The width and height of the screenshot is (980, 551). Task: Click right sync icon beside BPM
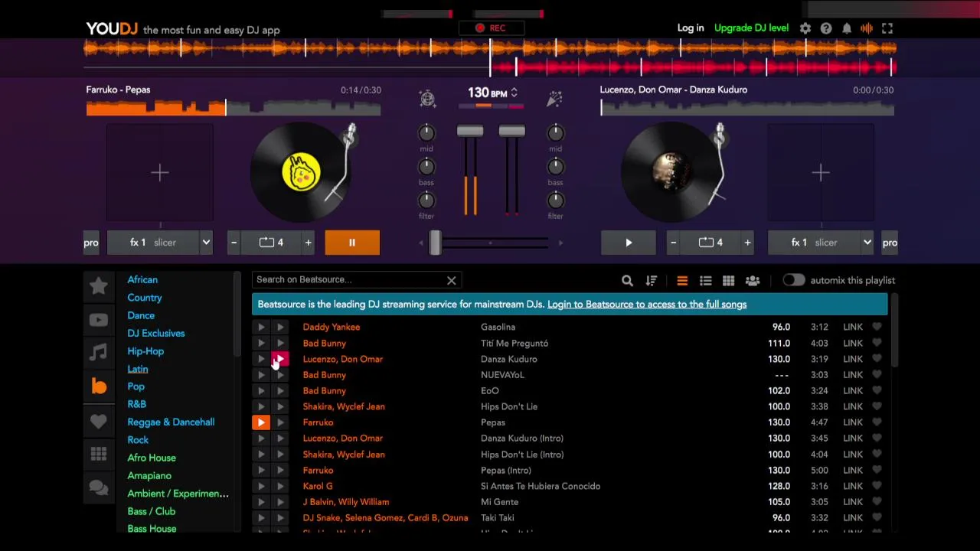pos(554,98)
